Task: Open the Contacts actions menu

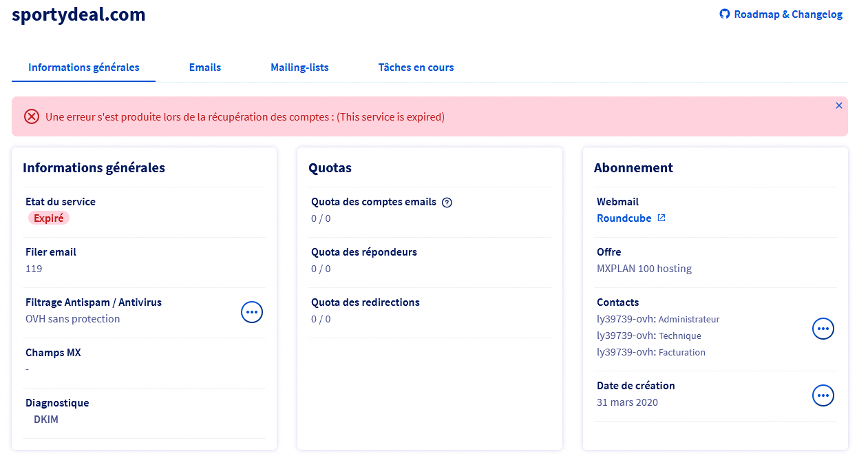Action: click(823, 329)
